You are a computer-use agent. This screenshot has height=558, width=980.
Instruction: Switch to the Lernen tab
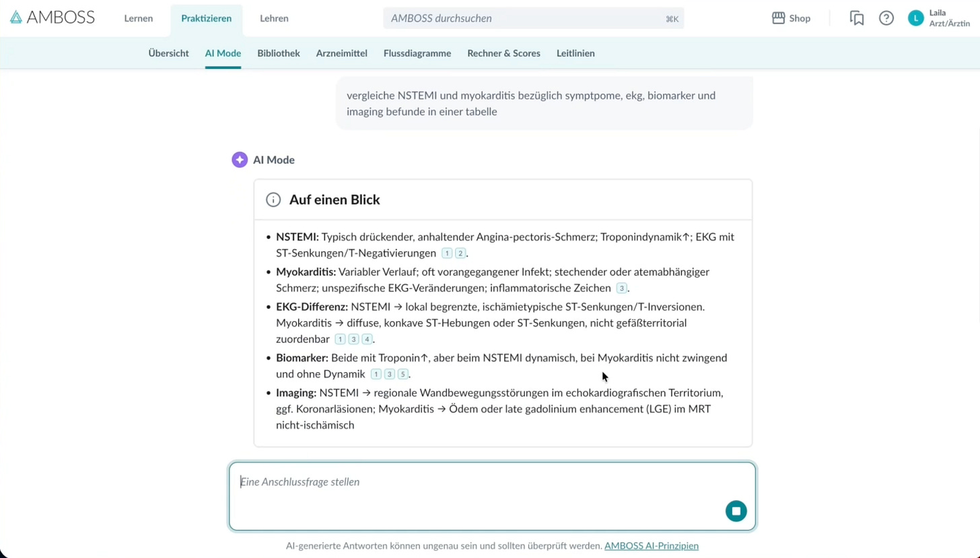[138, 18]
